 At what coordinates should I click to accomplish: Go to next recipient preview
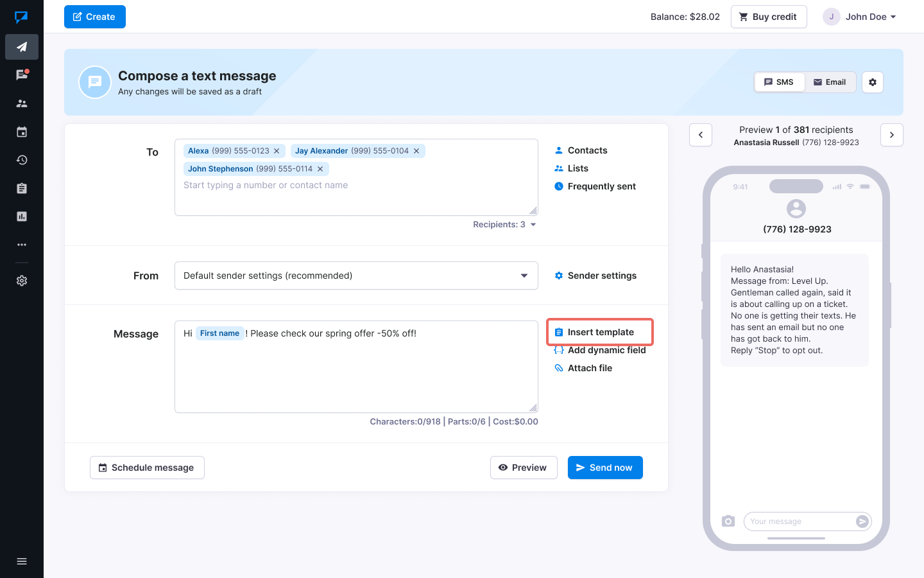891,135
